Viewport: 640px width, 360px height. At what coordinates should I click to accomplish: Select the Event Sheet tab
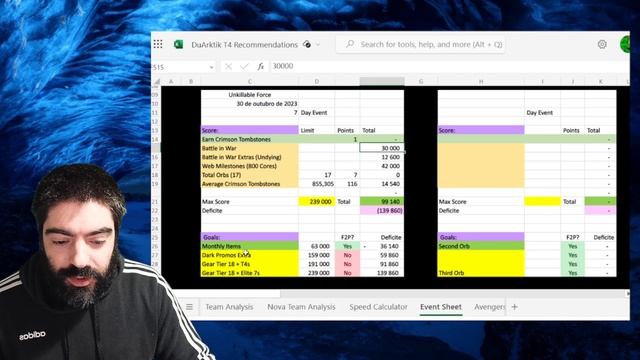(x=441, y=307)
